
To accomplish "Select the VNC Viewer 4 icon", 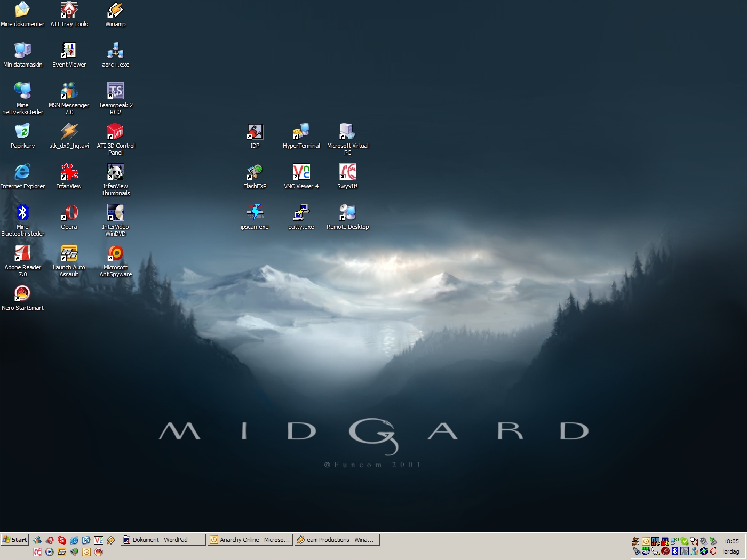I will (301, 172).
